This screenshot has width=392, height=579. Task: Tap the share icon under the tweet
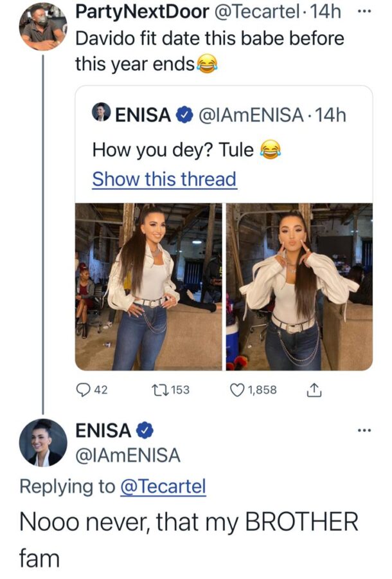[314, 390]
